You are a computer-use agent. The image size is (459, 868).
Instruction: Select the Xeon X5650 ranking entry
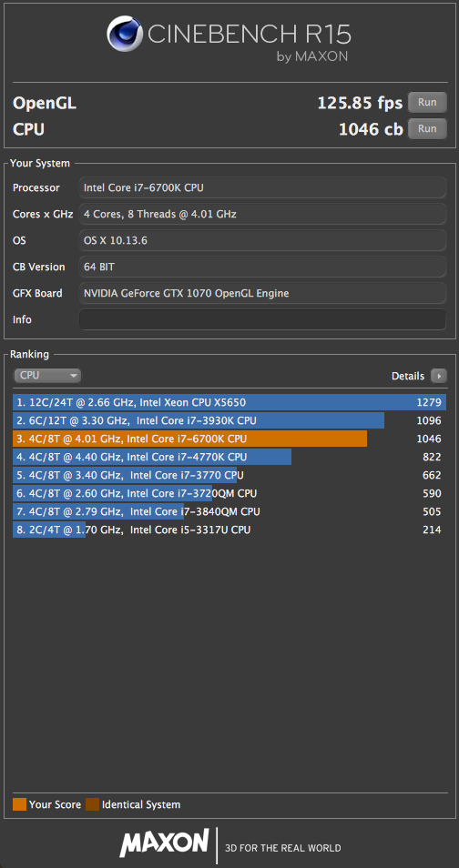click(229, 402)
